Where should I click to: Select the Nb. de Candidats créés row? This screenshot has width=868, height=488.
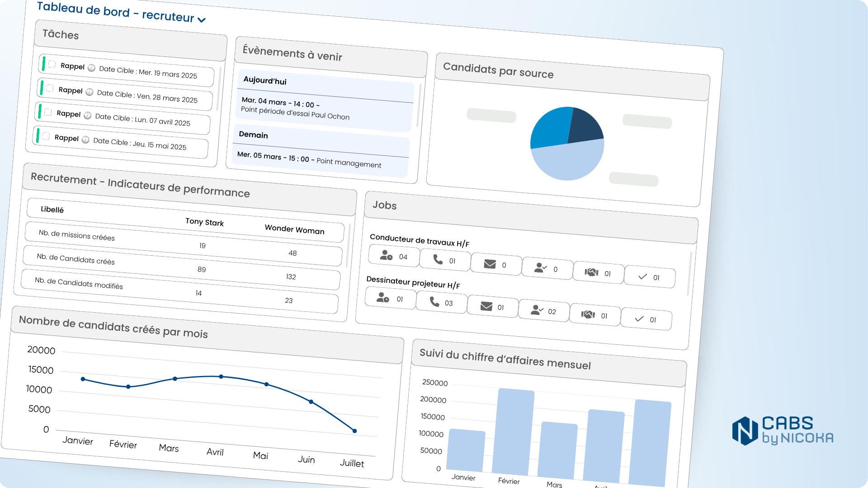[181, 267]
